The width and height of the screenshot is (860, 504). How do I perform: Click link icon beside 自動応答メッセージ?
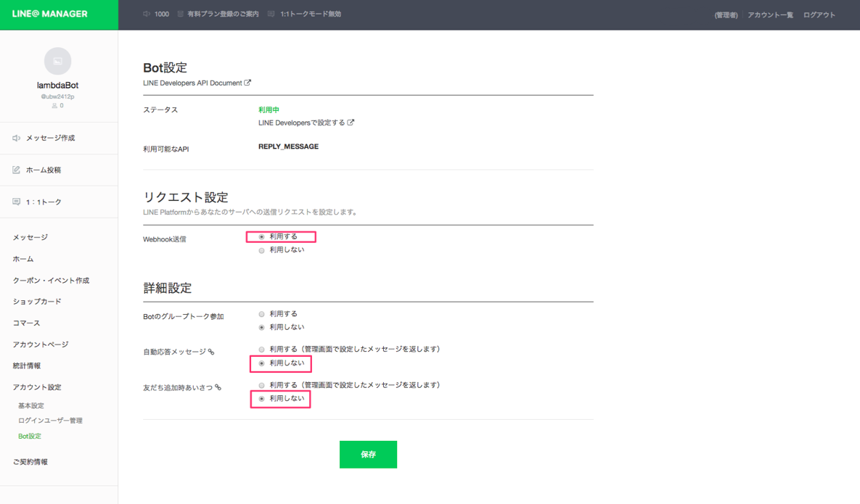tap(211, 352)
